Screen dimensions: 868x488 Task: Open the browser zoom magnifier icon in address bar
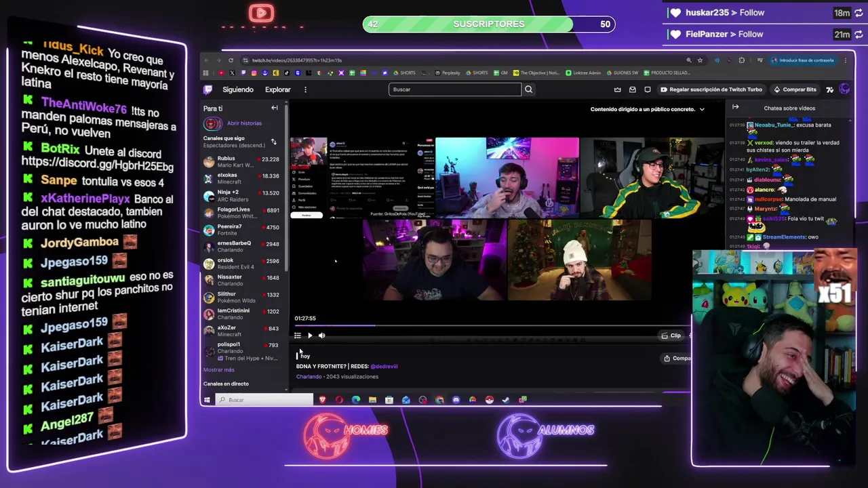(689, 60)
